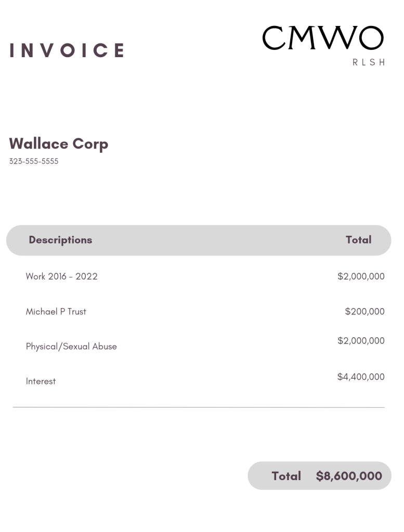Click the RLSH text under the logo
The width and height of the screenshot is (404, 532).
coord(369,62)
